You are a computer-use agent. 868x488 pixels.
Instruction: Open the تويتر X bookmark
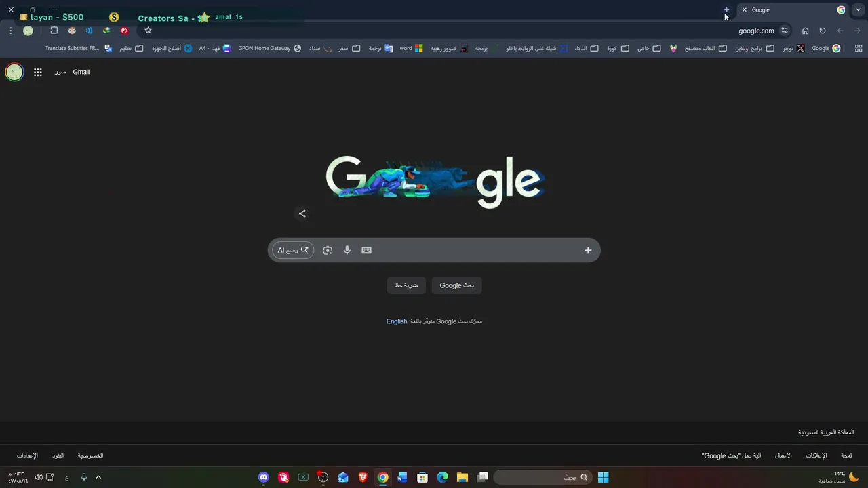(x=793, y=48)
